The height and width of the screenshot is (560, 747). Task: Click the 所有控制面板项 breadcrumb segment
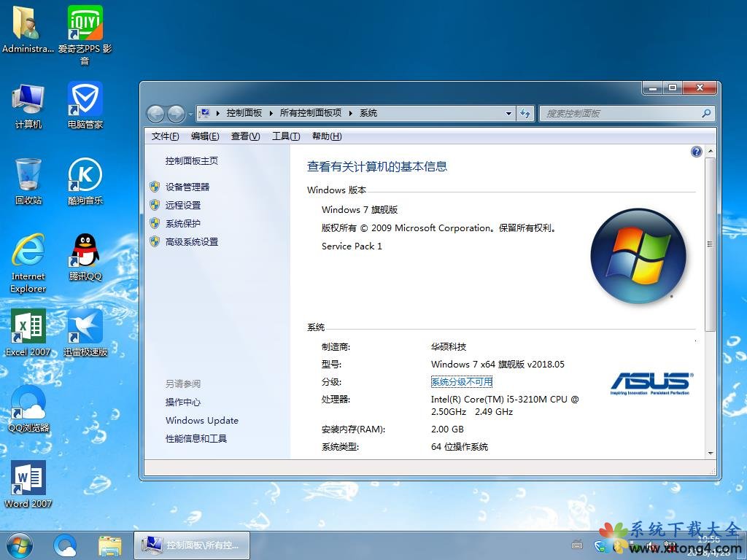(x=311, y=113)
